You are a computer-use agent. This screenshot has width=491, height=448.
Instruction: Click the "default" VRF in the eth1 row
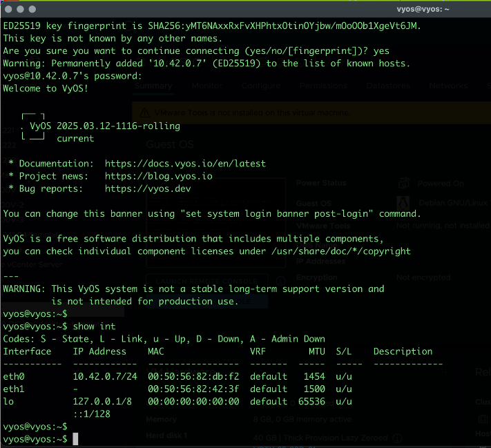269,389
